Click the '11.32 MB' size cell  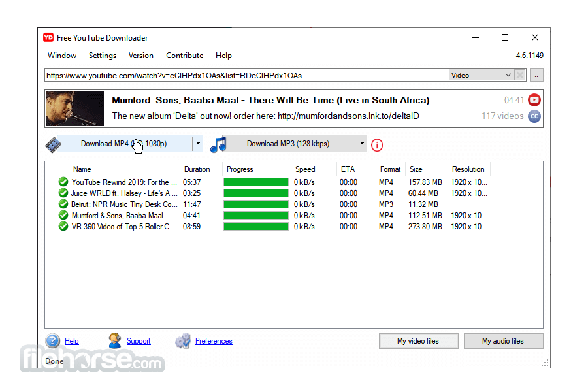pyautogui.click(x=423, y=204)
